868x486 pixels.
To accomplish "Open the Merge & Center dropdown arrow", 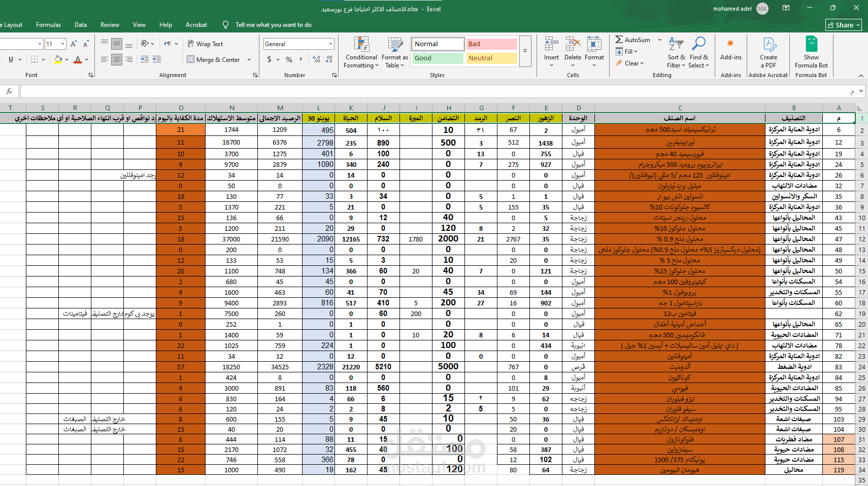I will pos(249,59).
